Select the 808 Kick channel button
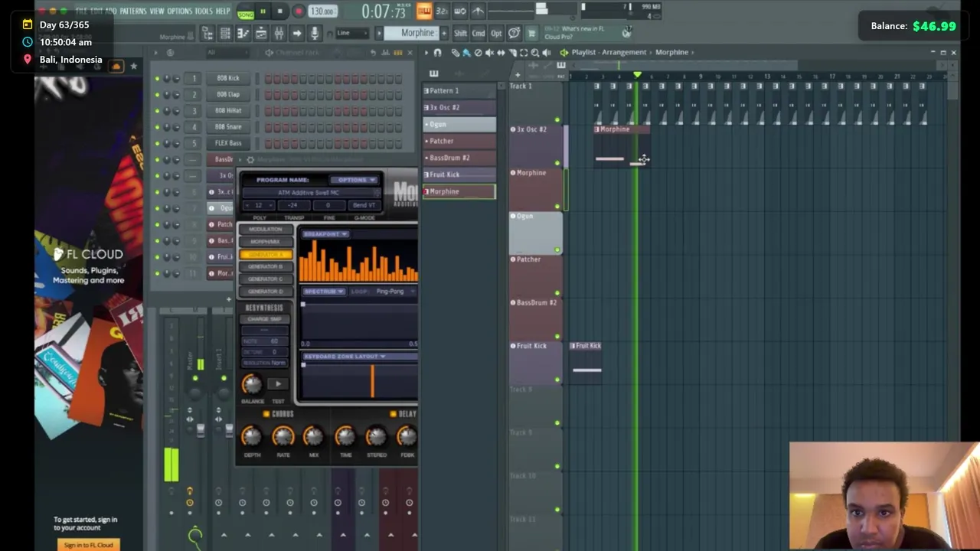This screenshot has height=551, width=980. click(x=228, y=78)
